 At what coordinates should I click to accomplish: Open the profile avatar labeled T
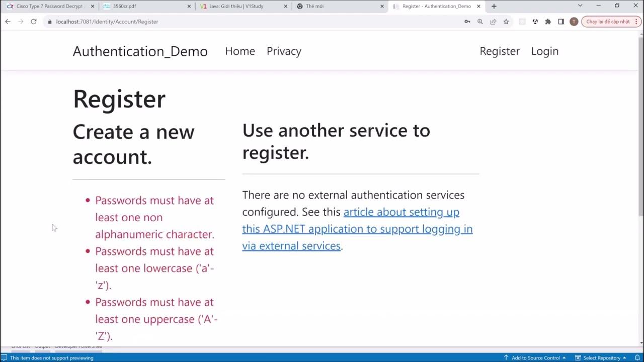574,22
